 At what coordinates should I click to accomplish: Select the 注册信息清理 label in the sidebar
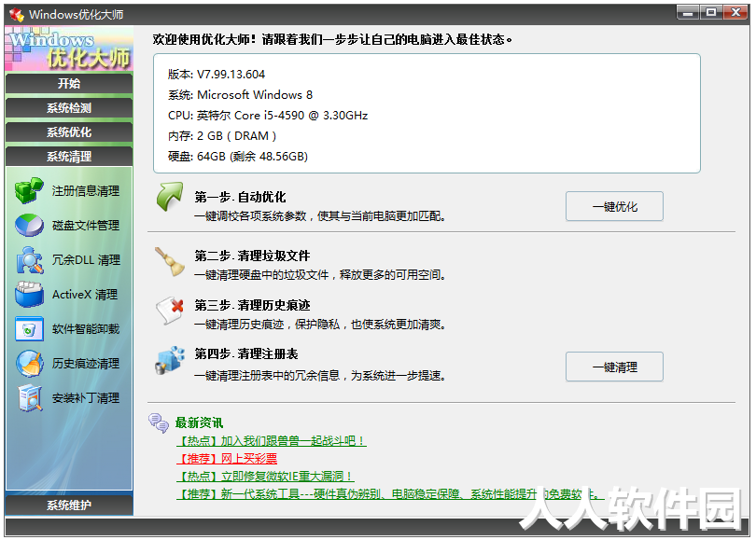click(86, 191)
